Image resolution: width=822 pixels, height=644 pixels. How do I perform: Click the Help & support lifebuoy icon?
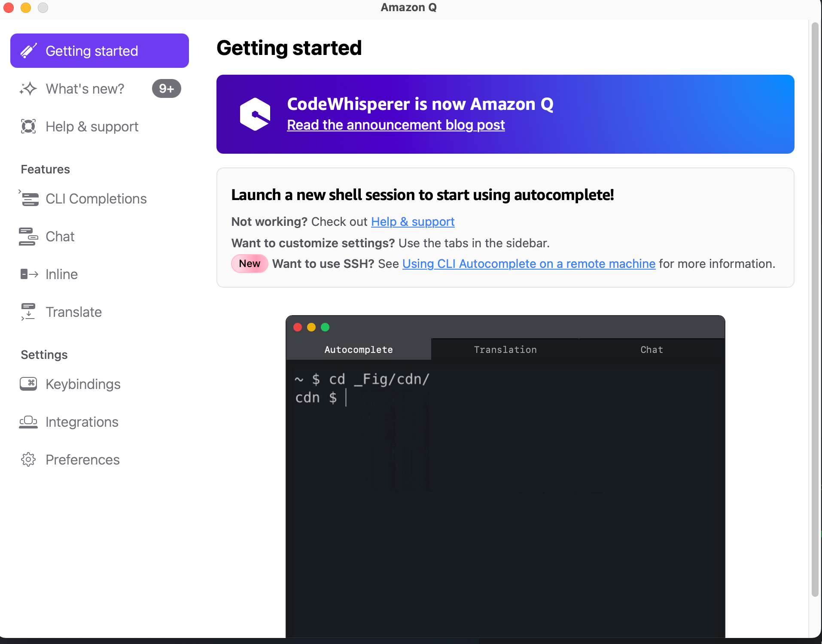[28, 126]
